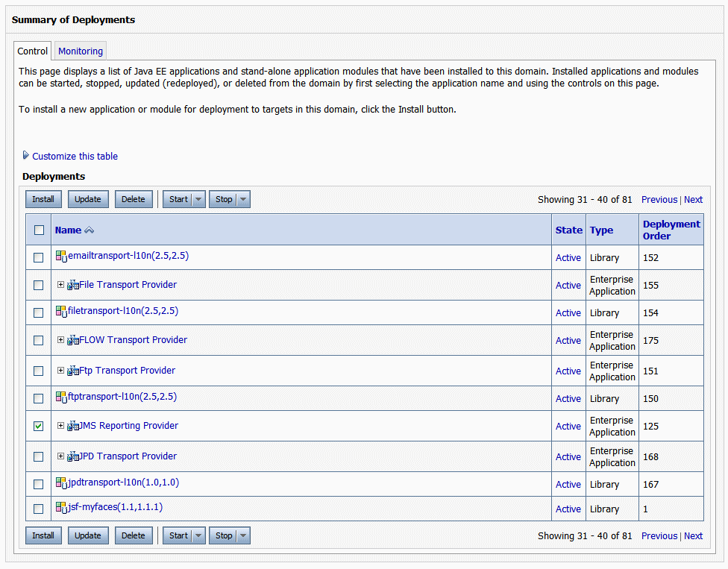
Task: Click the top Update button
Action: point(88,199)
